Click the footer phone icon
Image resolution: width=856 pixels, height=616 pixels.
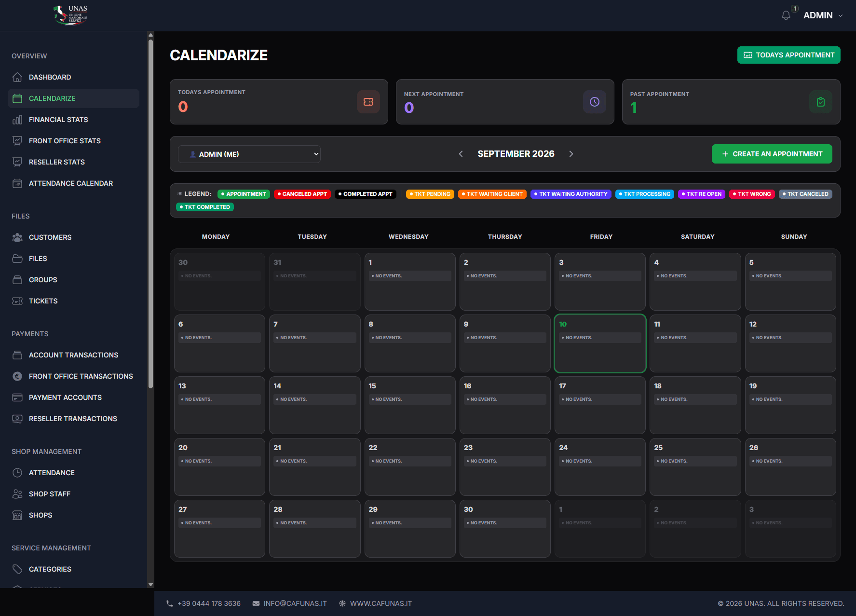[170, 603]
